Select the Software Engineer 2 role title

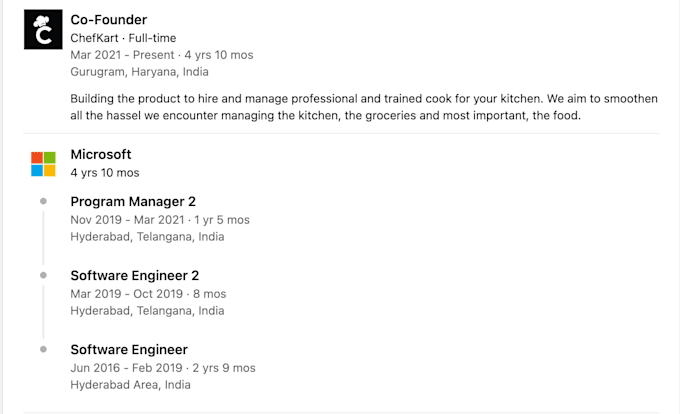click(134, 276)
